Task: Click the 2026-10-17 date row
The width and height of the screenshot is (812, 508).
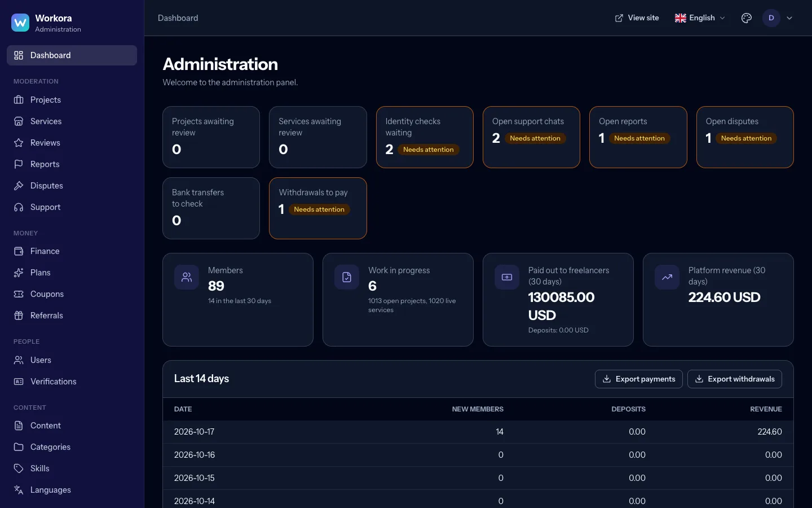Action: tap(478, 432)
